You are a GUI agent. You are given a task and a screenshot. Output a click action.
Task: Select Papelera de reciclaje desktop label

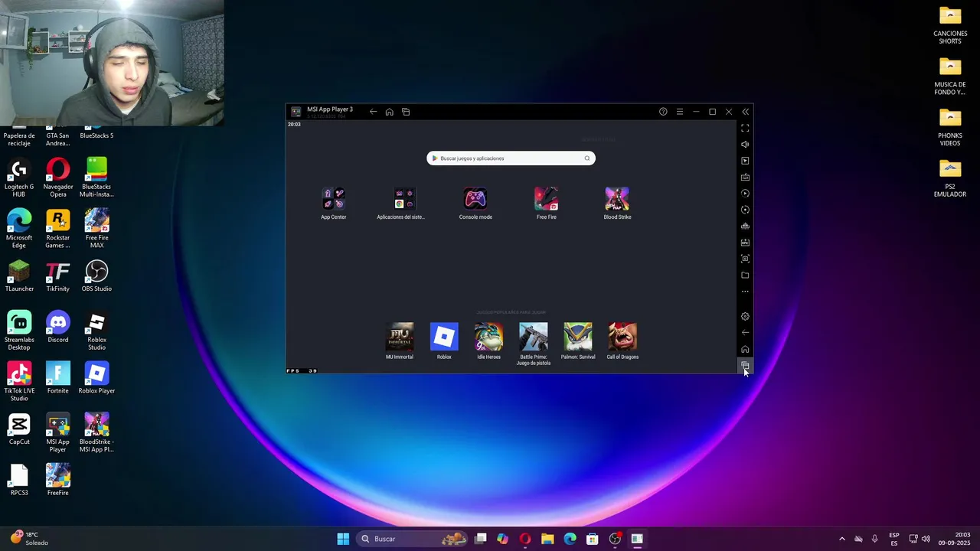point(19,139)
